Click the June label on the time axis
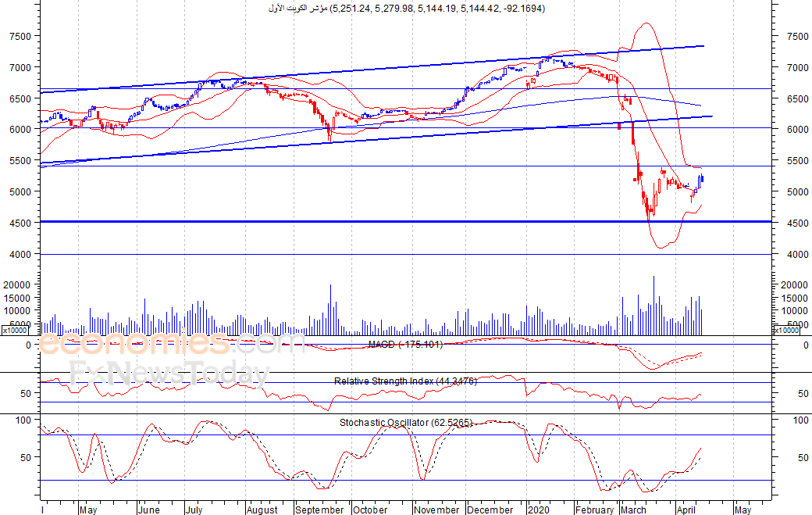 (149, 510)
